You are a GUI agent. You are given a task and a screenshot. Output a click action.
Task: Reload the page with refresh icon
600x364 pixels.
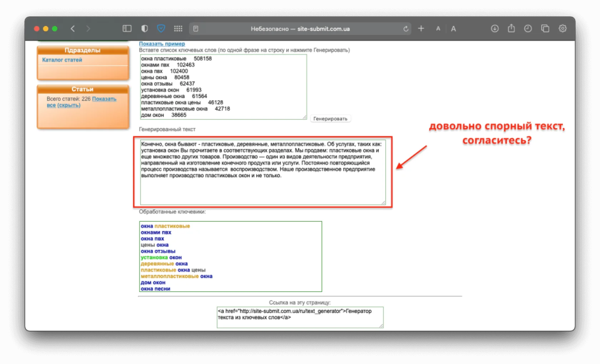406,29
